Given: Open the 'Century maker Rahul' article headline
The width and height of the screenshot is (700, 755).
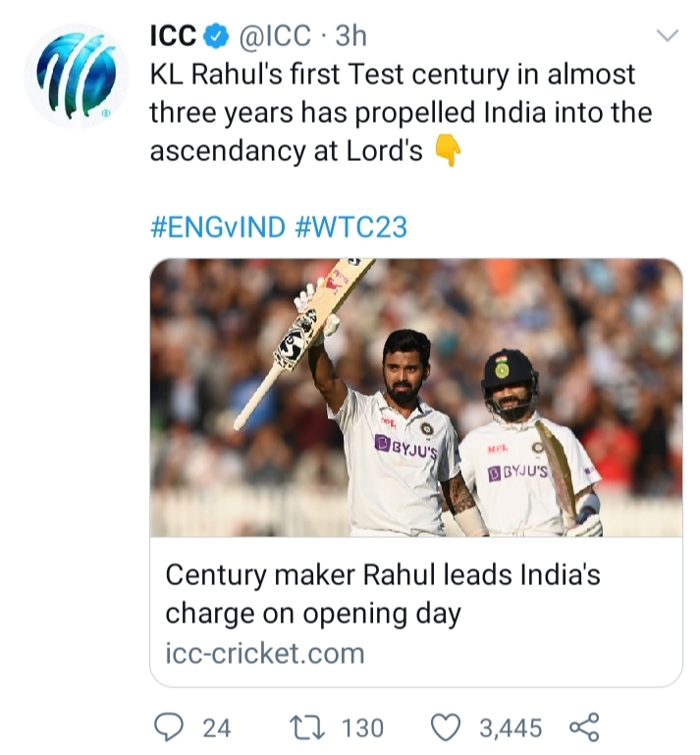Looking at the screenshot, I should point(381,593).
